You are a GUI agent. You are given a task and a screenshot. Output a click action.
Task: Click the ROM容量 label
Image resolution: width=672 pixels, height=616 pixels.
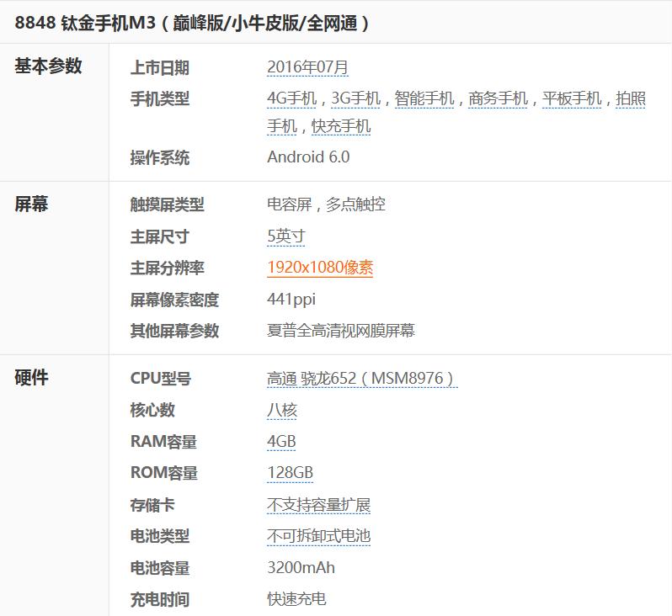coord(163,473)
